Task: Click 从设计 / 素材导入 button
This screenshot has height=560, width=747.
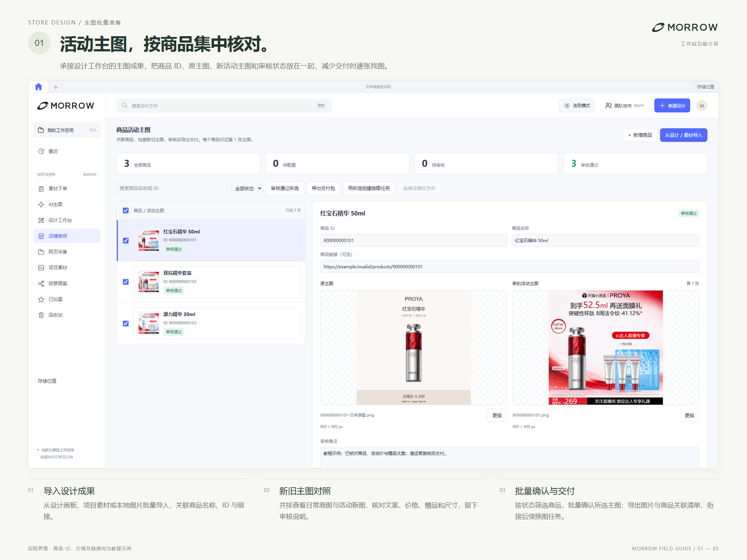Action: [x=684, y=135]
